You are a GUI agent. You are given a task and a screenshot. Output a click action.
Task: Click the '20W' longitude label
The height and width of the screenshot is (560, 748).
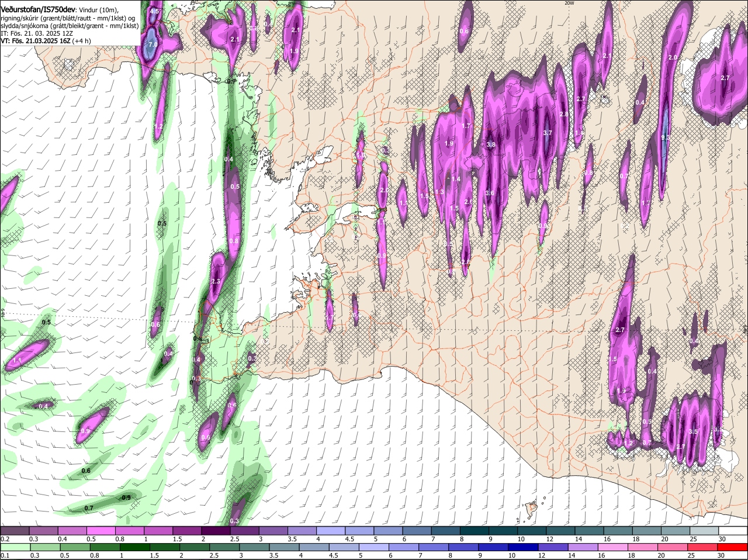(x=569, y=3)
